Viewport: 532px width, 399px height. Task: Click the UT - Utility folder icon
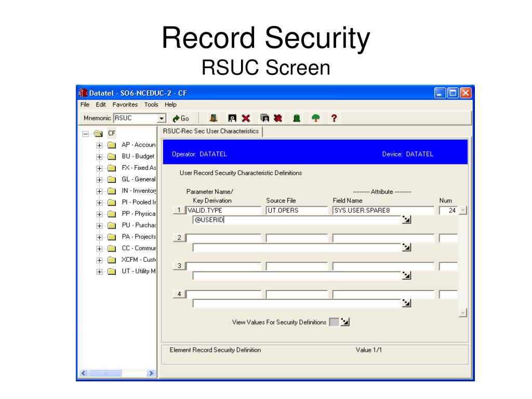(x=112, y=271)
